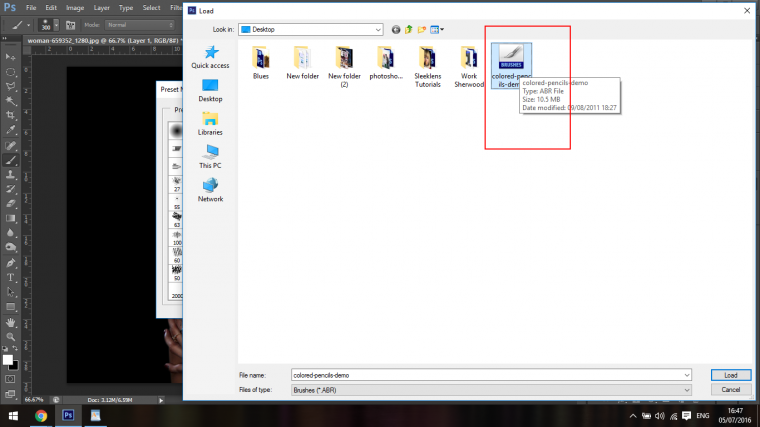The width and height of the screenshot is (760, 427).
Task: Select the Sleeklens Tutorials folder
Action: 428,67
